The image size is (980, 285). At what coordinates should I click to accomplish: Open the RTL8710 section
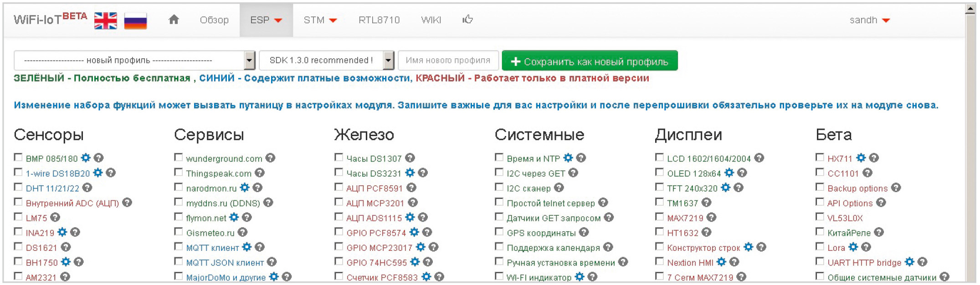[379, 20]
